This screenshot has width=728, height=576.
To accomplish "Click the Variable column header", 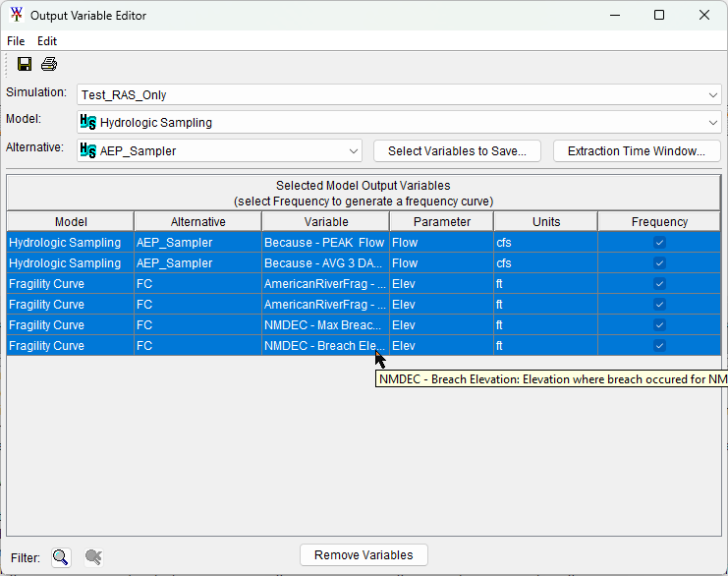I will [325, 222].
